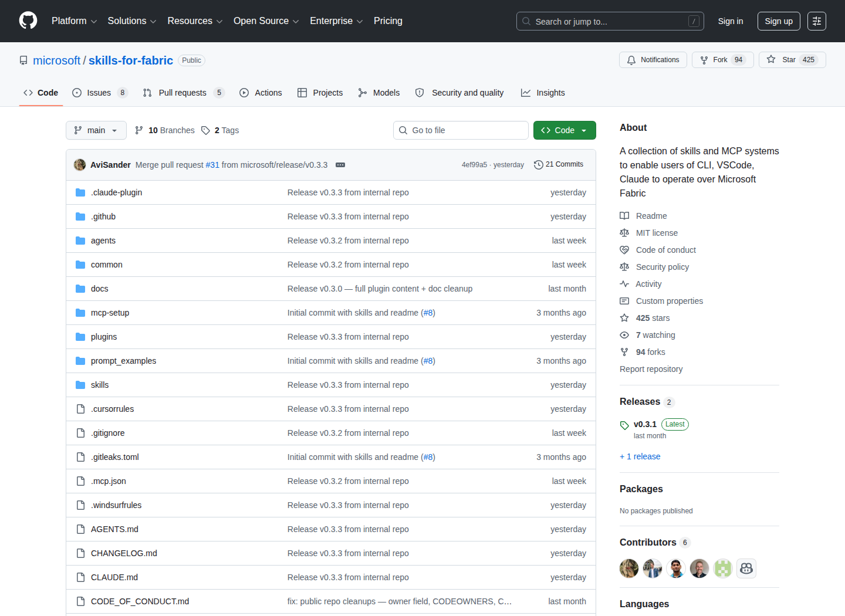
Task: Click the file icon next to CHANGELOG.md
Action: [80, 553]
